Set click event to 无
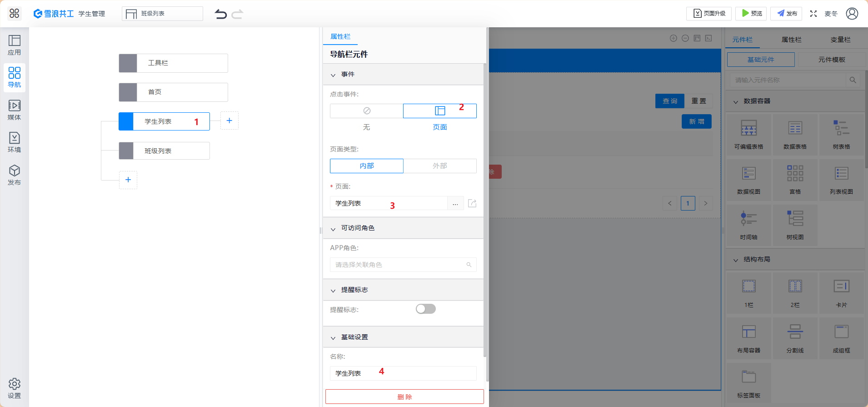Screen dimensions: 868x407 tap(367, 111)
